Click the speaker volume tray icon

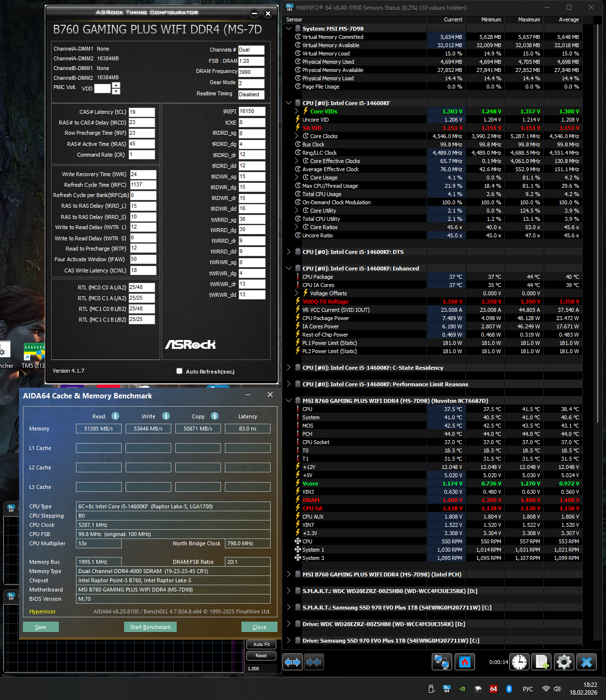(557, 689)
